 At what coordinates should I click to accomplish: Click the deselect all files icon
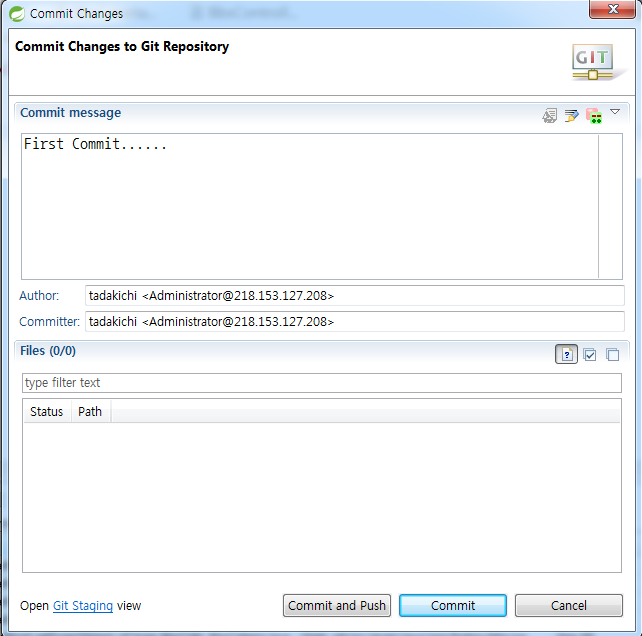(613, 354)
